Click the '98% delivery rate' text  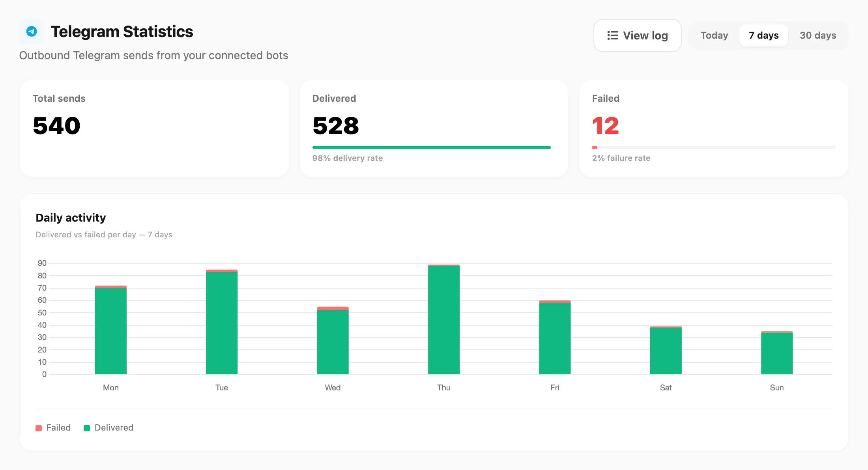pyautogui.click(x=348, y=158)
